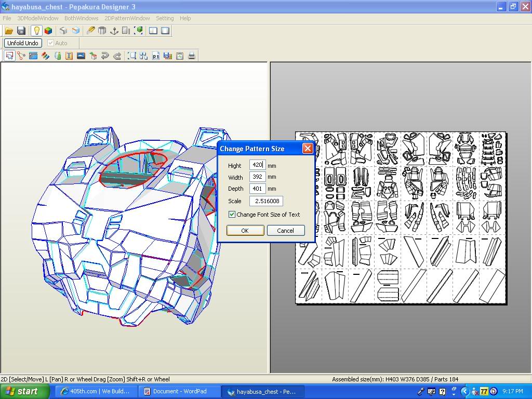
Task: Click the Windows start button
Action: point(25,391)
